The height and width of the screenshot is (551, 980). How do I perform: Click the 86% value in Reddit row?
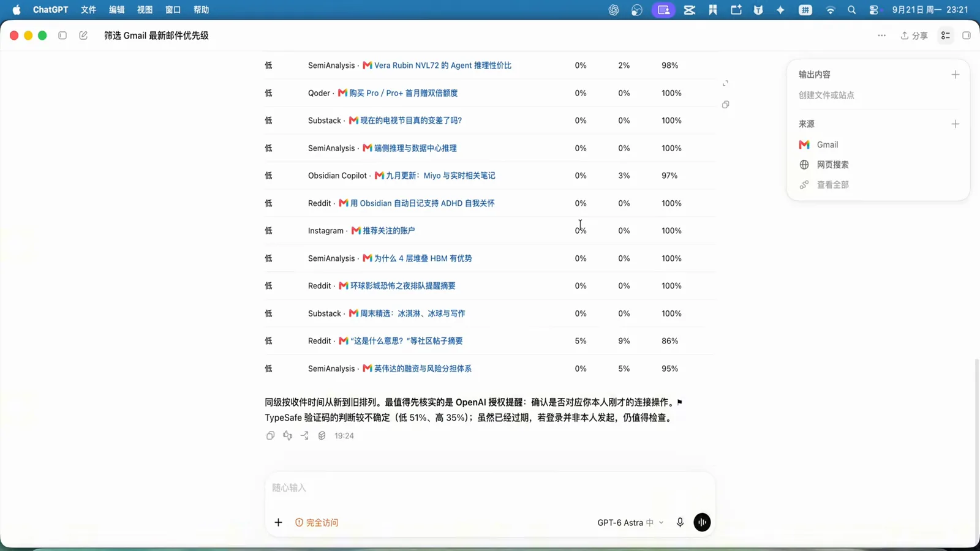tap(669, 341)
